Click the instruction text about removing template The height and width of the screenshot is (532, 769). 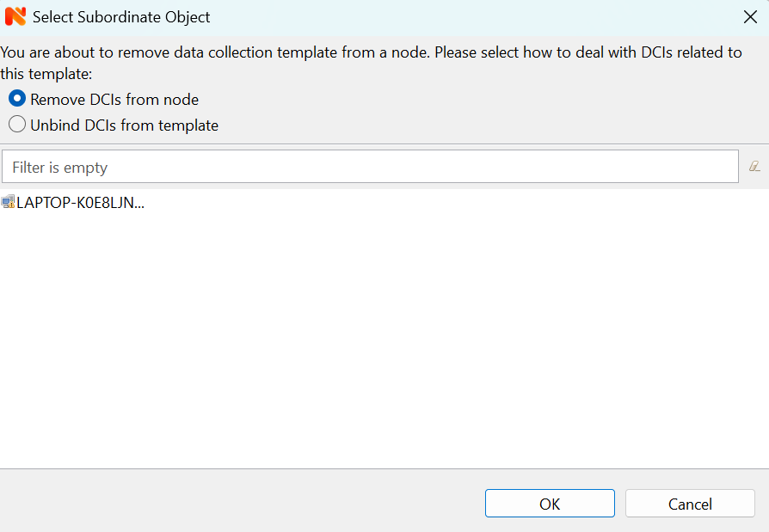pos(370,52)
